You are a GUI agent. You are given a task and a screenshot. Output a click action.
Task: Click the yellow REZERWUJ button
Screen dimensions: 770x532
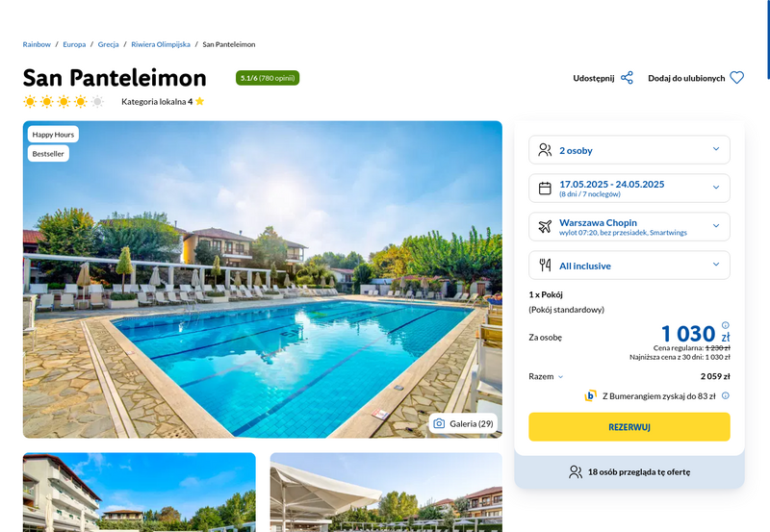pyautogui.click(x=629, y=427)
